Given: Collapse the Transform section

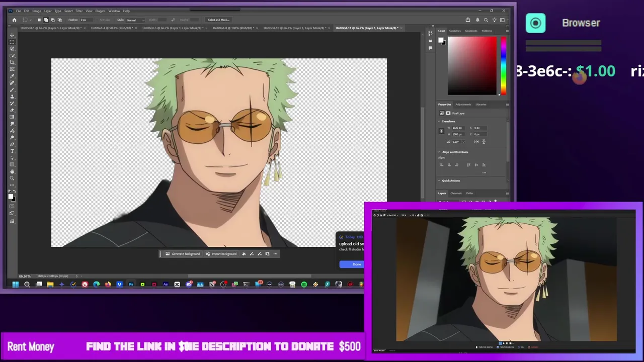Looking at the screenshot, I should pos(439,121).
